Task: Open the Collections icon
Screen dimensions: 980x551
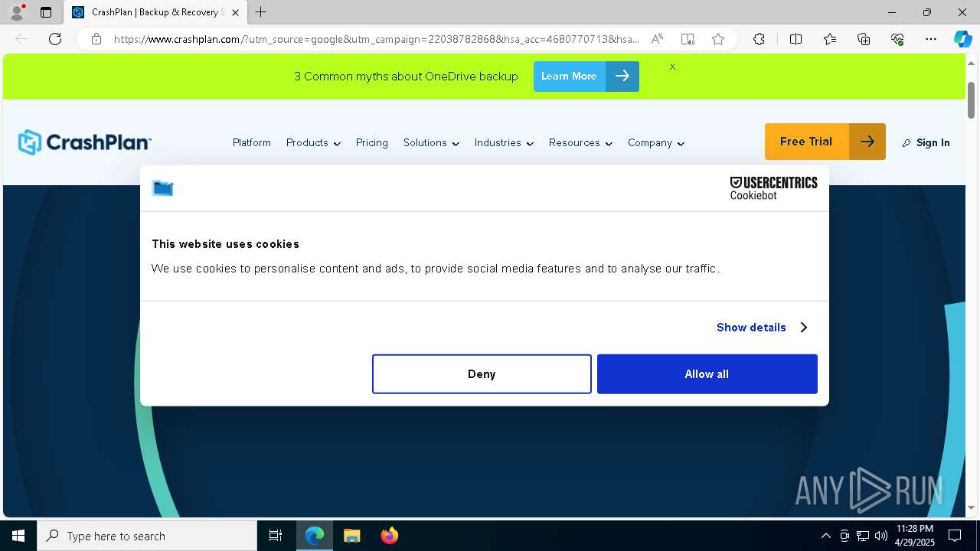Action: [864, 39]
